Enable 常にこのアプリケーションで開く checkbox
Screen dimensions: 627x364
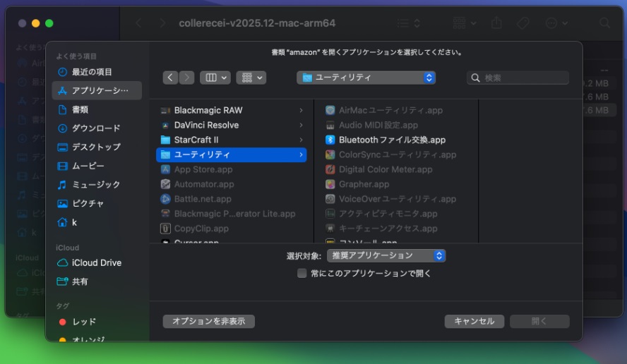point(302,273)
